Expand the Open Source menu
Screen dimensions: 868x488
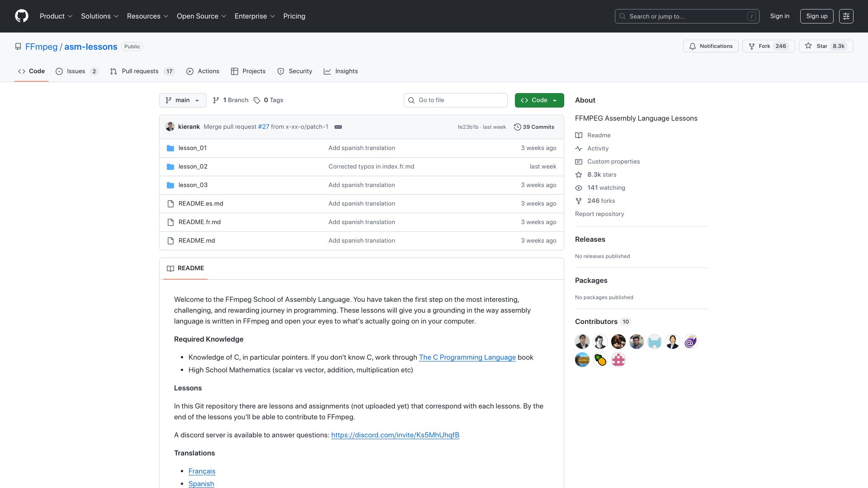[x=202, y=16]
